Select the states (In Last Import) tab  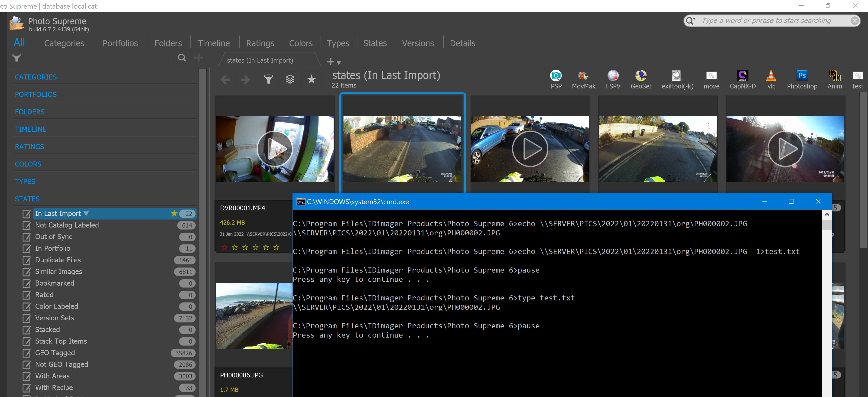point(260,60)
